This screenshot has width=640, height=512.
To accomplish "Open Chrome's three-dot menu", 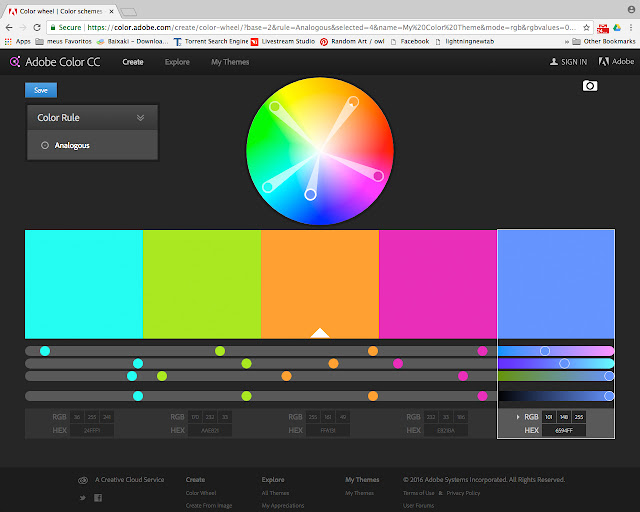I will coord(631,27).
